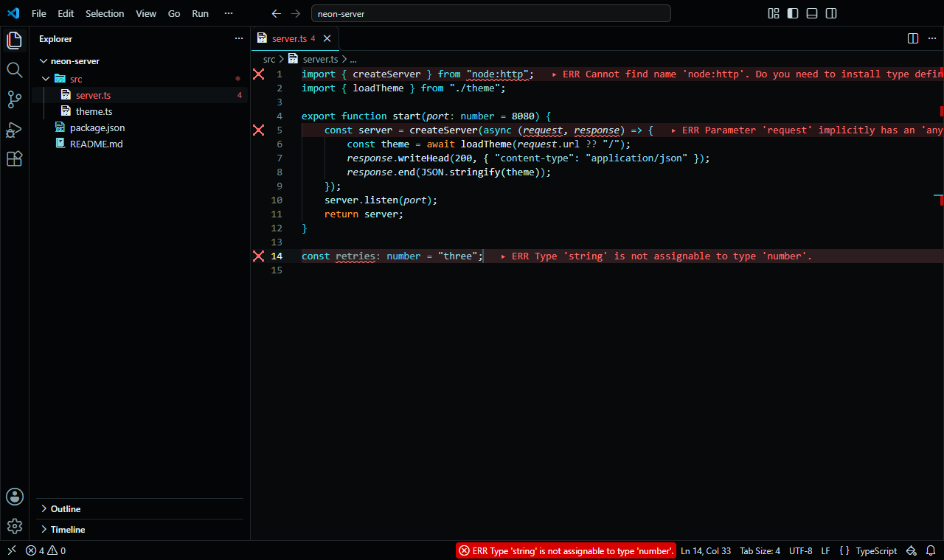Screen dimensions: 944x560
Task: Open Explorer Views and More Actions
Action: (238, 38)
